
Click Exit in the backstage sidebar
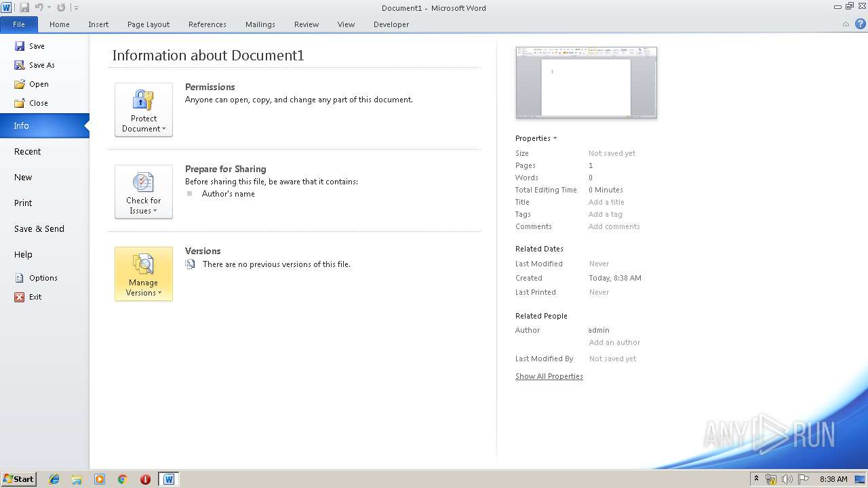28,297
